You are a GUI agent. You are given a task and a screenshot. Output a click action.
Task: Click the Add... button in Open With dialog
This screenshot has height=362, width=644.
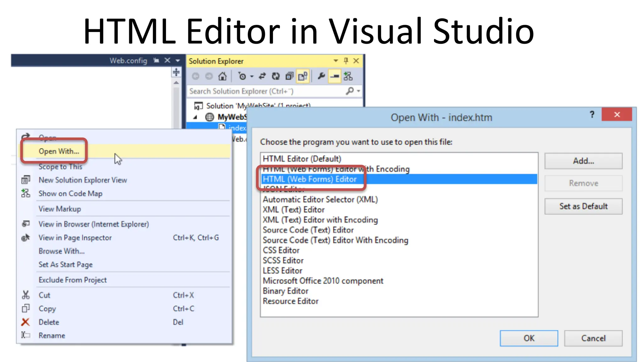click(583, 161)
